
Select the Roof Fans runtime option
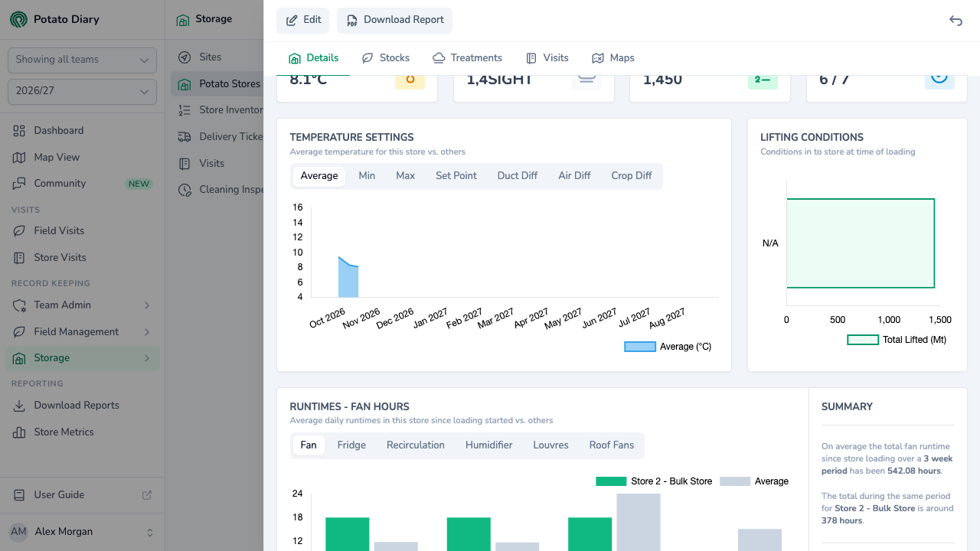(612, 445)
